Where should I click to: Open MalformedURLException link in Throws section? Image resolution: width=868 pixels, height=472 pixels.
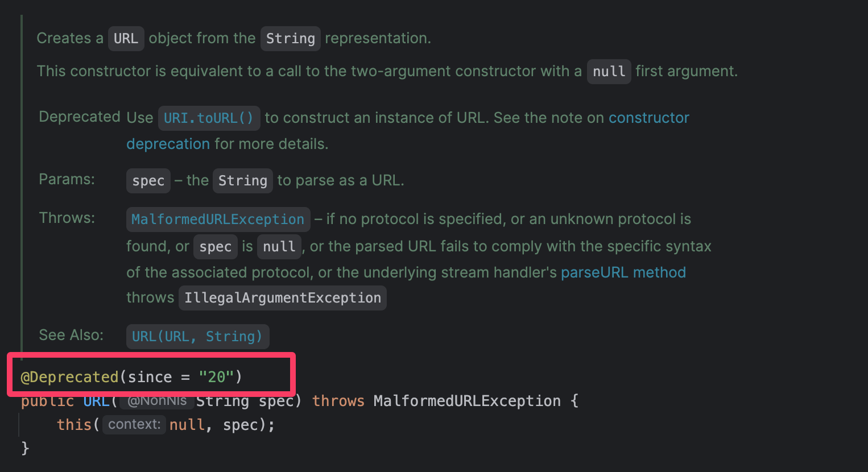pyautogui.click(x=218, y=220)
